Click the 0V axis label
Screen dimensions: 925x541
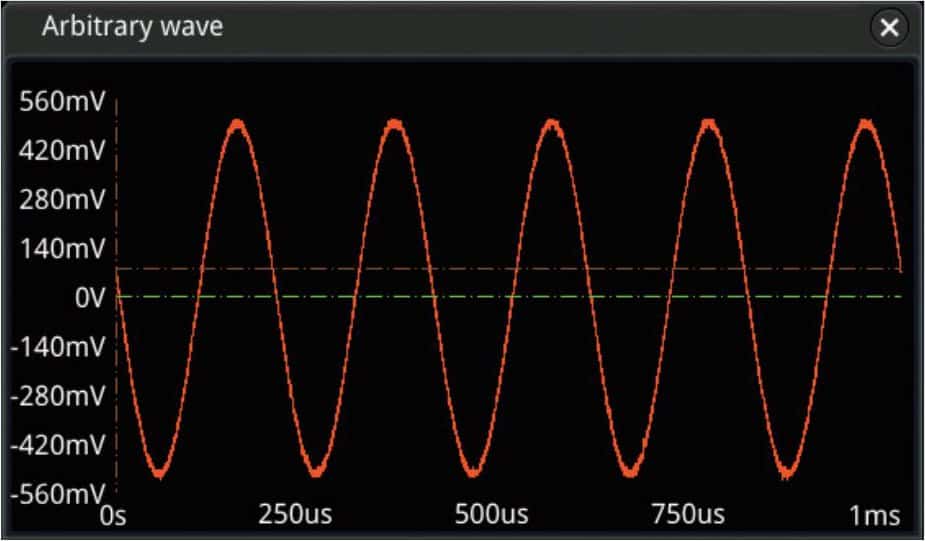[x=90, y=297]
